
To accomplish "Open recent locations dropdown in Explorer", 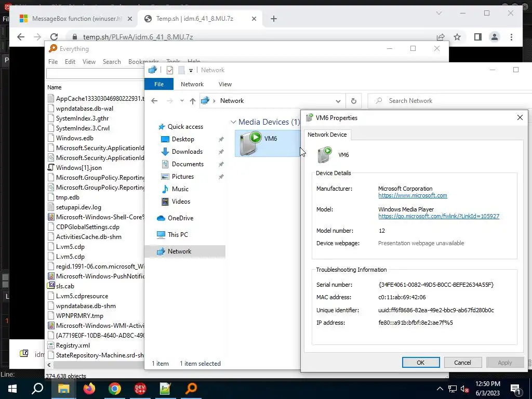I will tap(182, 101).
